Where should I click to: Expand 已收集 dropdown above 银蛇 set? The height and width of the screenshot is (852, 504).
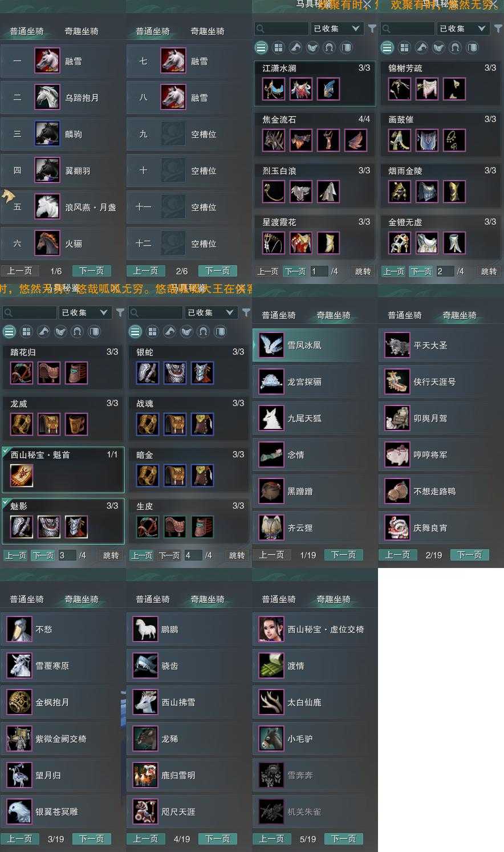coord(212,312)
